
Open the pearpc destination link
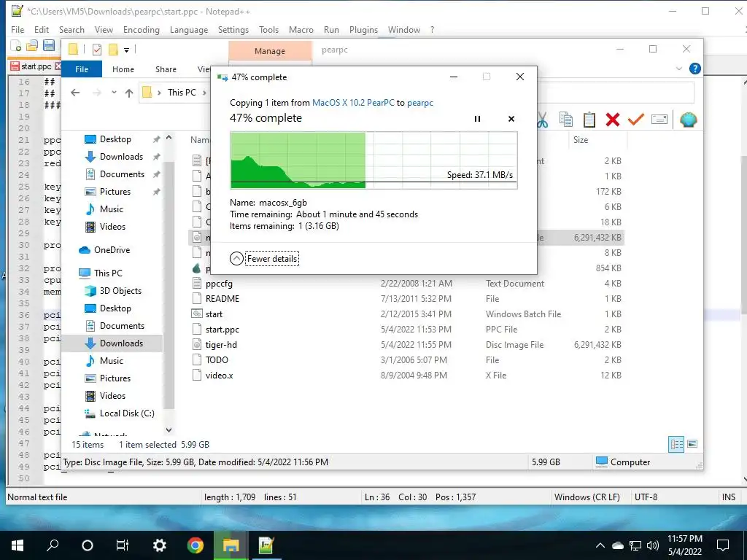(420, 103)
